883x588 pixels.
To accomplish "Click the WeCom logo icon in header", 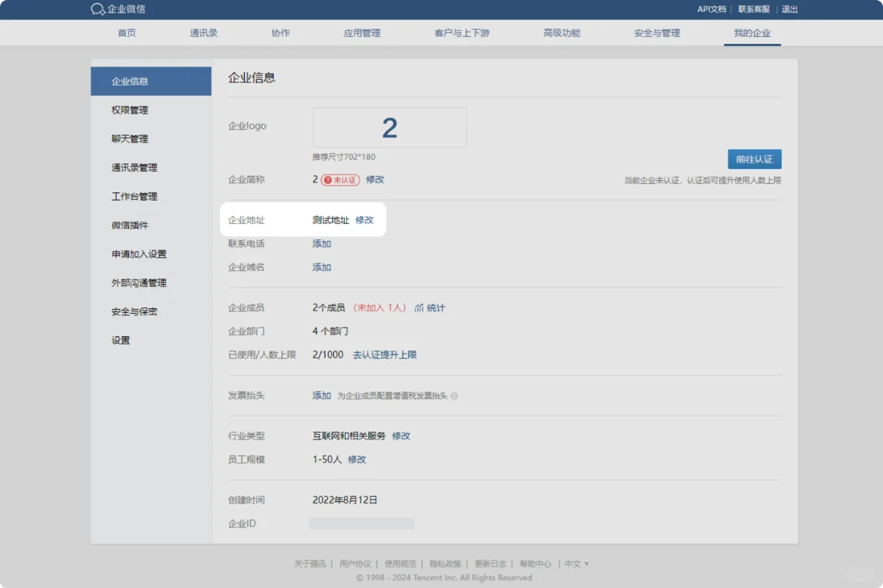I will (98, 10).
